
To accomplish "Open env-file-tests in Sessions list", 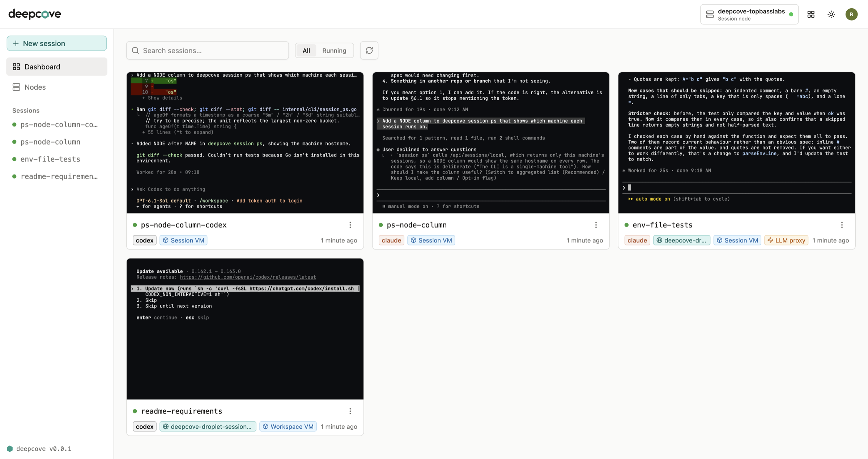I will point(57,159).
